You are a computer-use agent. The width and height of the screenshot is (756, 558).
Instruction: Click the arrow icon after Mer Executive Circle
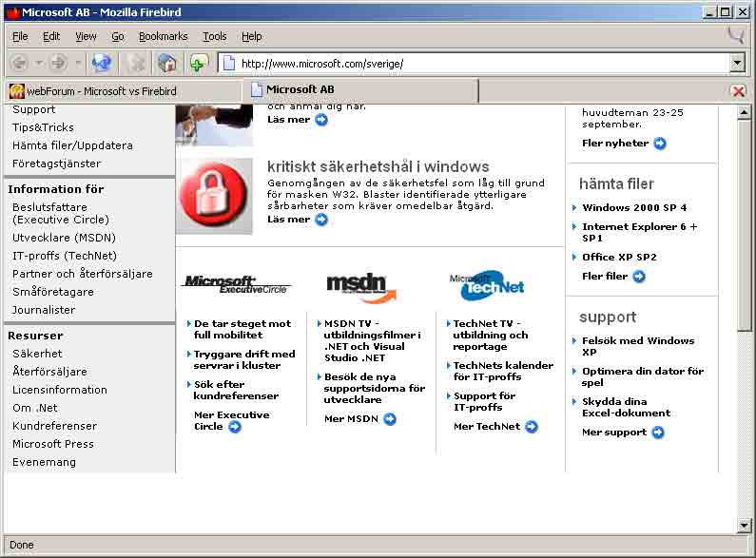coord(235,427)
